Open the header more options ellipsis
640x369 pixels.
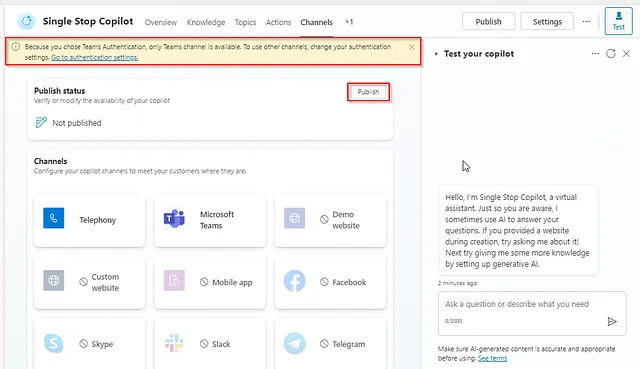(x=586, y=21)
